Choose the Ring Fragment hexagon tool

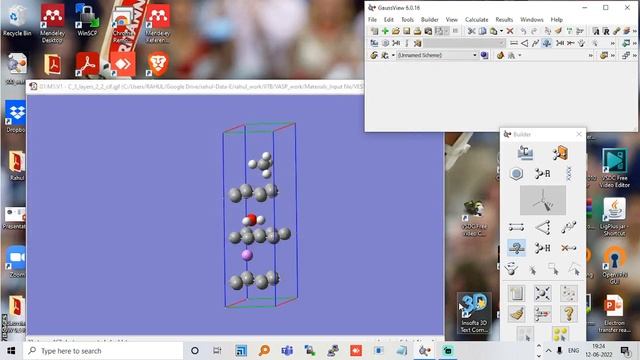click(516, 173)
